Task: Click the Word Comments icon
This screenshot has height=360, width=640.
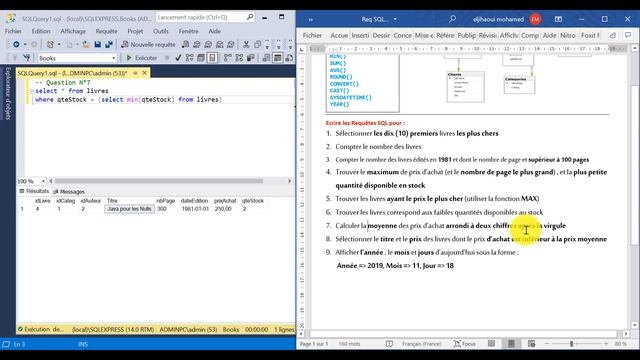Action: 628,36
